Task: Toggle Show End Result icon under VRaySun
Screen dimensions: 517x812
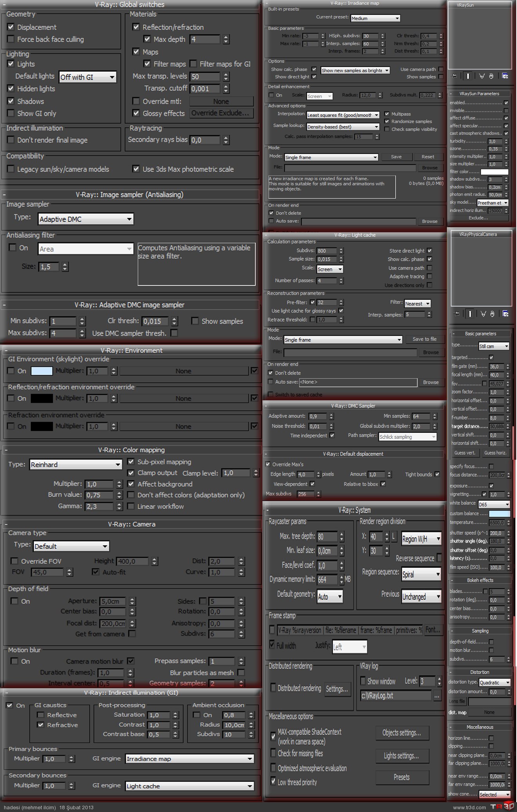Action: [x=468, y=76]
